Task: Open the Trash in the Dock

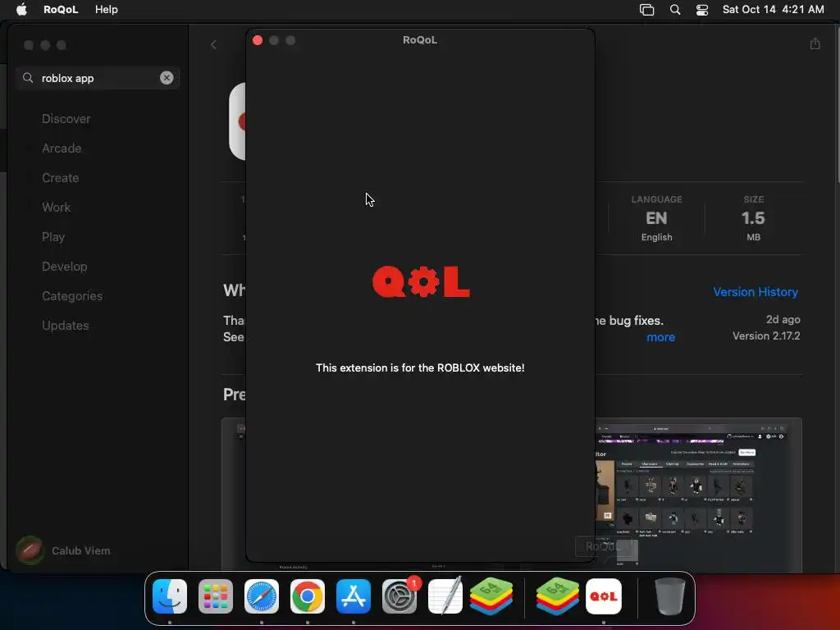Action: [x=669, y=596]
